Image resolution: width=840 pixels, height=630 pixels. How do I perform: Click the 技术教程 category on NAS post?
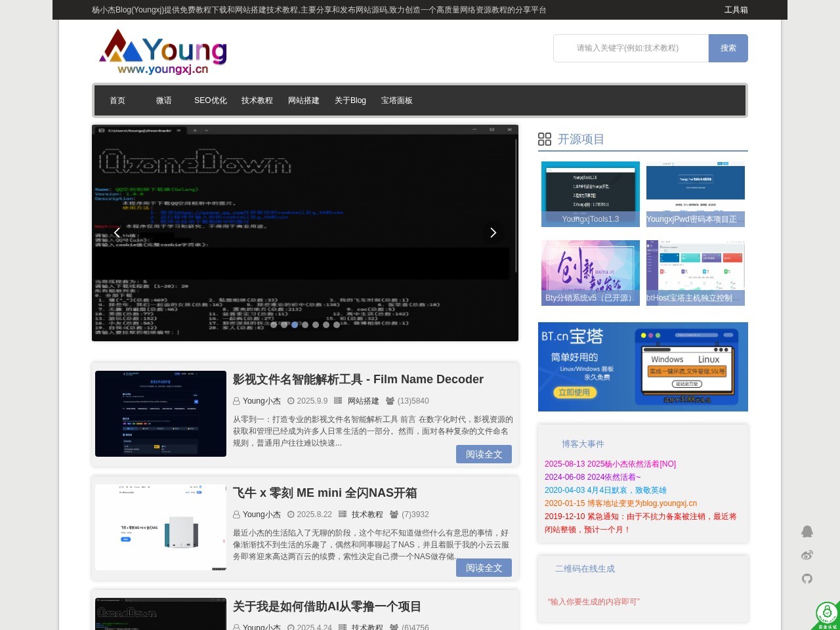click(367, 514)
